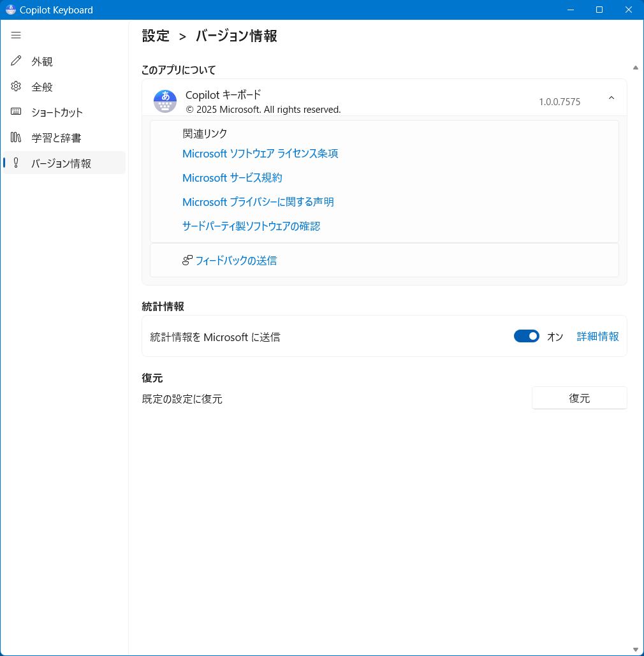This screenshot has width=644, height=656.
Task: Click the 既定の設定に復元 text
Action: 182,399
